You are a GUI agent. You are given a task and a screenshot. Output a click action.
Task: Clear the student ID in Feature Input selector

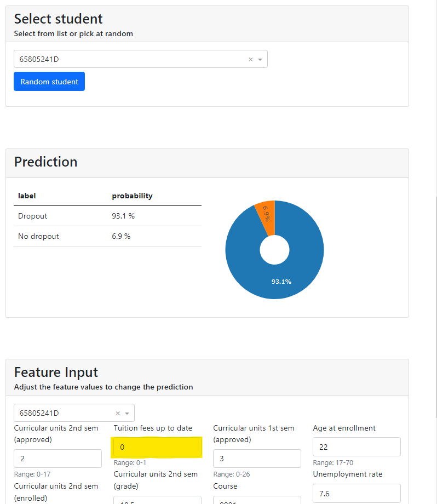pos(118,414)
